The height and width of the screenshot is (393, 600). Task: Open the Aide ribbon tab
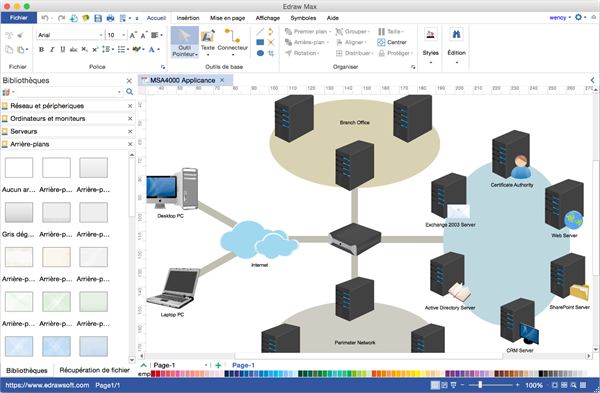coord(333,18)
